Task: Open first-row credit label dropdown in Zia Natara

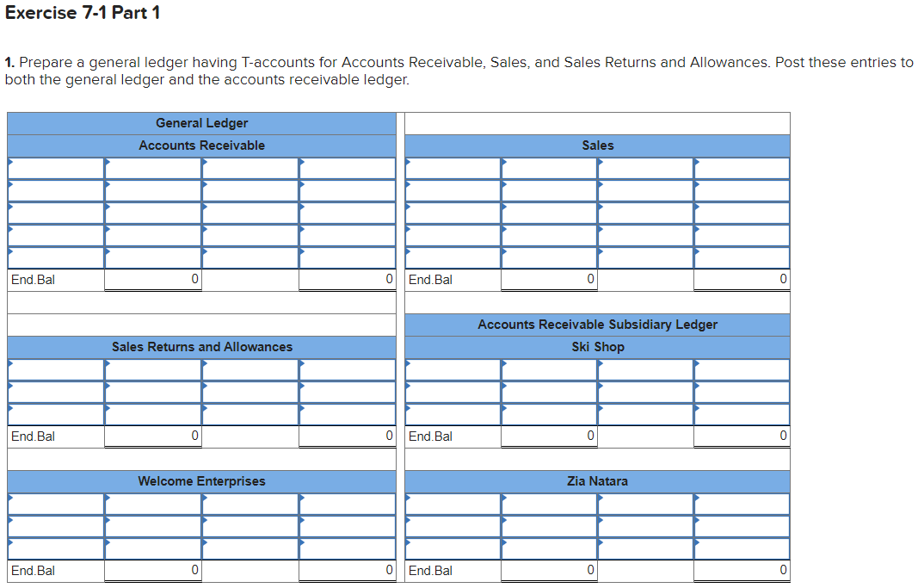Action: (x=645, y=504)
